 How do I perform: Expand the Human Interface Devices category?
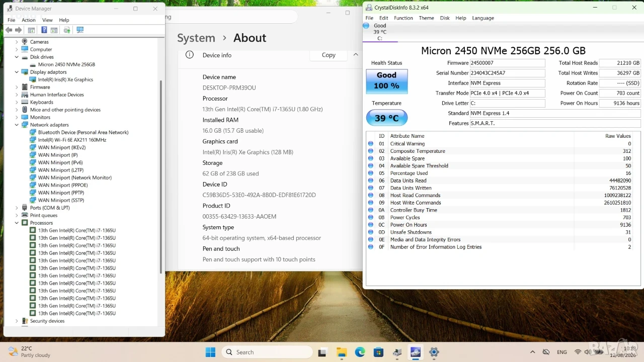click(17, 95)
